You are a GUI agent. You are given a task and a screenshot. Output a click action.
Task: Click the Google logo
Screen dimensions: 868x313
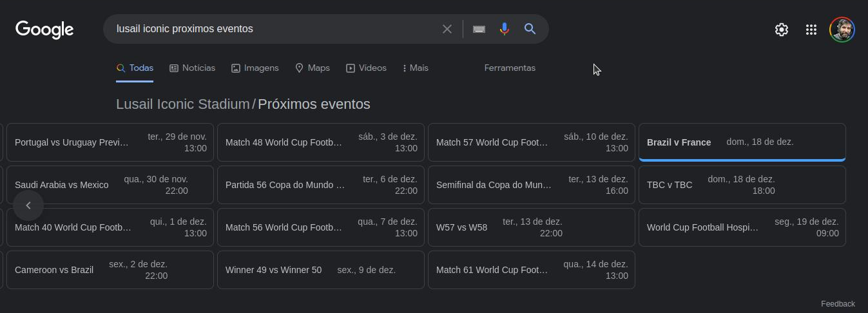[x=44, y=30]
